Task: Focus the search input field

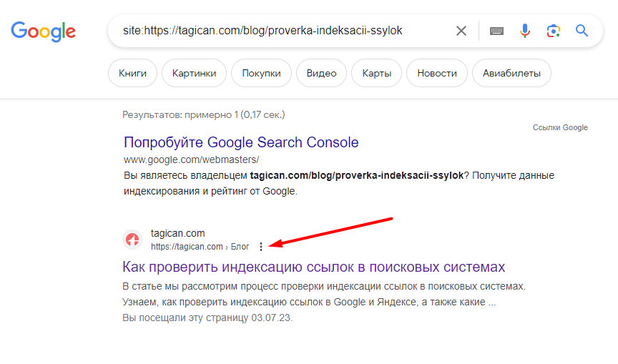Action: (279, 31)
